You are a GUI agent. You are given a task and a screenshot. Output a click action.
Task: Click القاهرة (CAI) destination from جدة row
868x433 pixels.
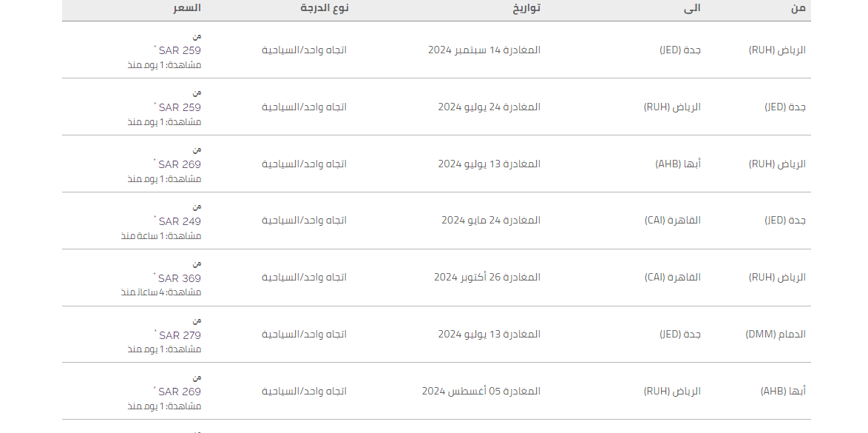pyautogui.click(x=673, y=221)
